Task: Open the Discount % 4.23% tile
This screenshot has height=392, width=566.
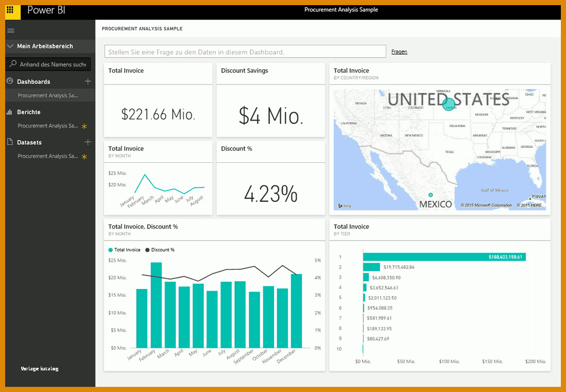Action: [x=271, y=178]
